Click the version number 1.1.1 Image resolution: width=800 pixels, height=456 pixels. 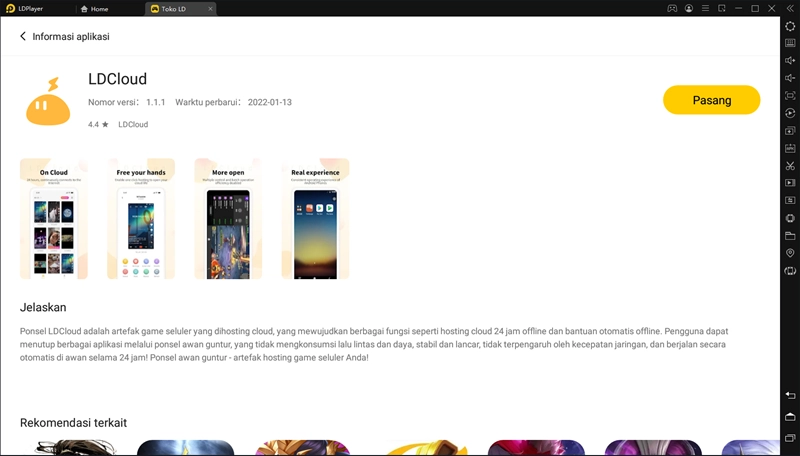pos(156,102)
